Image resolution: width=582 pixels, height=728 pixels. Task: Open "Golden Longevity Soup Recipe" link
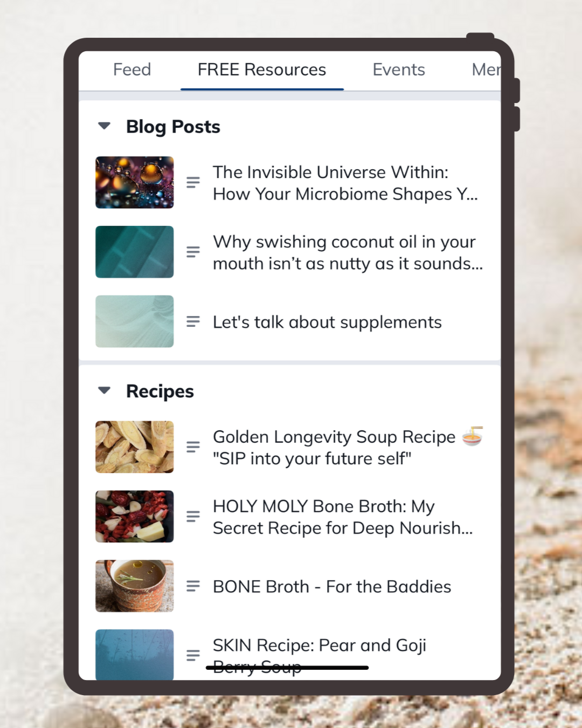pos(334,437)
